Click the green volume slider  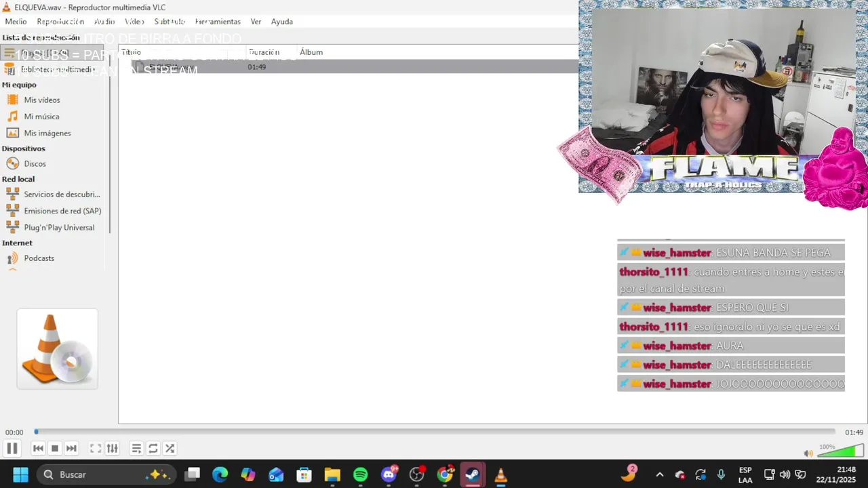841,451
